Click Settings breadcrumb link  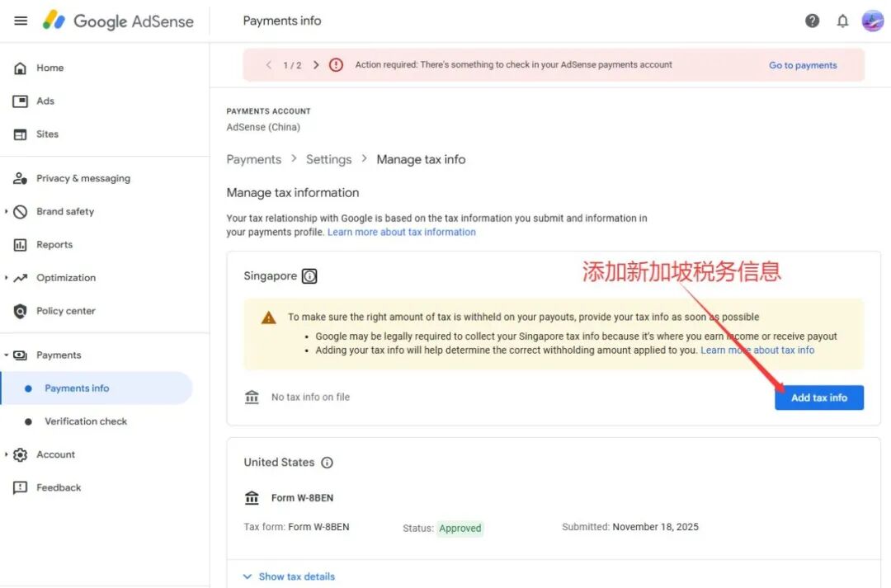pyautogui.click(x=329, y=160)
